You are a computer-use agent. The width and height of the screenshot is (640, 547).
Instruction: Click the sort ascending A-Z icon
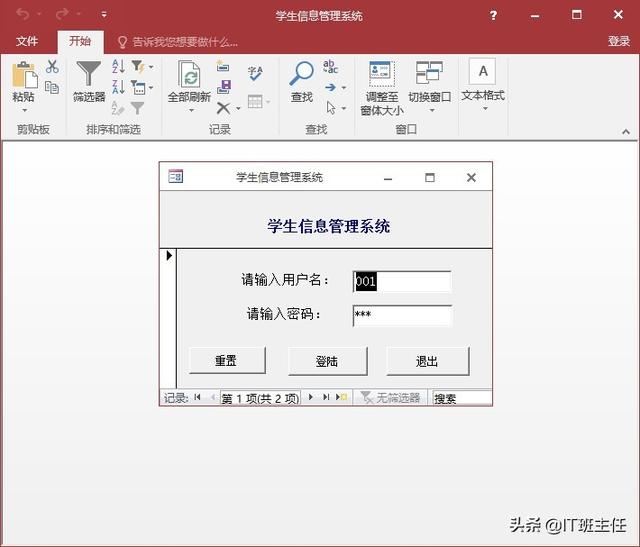click(118, 67)
